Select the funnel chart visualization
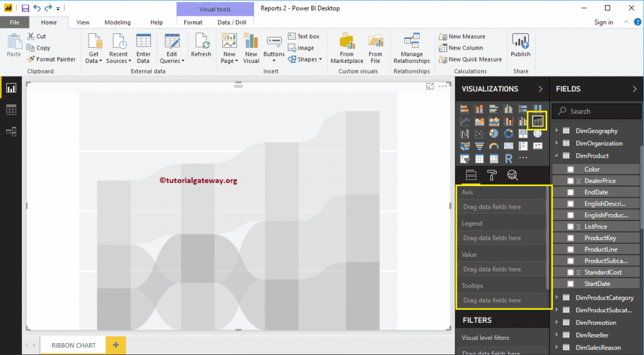The image size is (644, 355). 479,146
